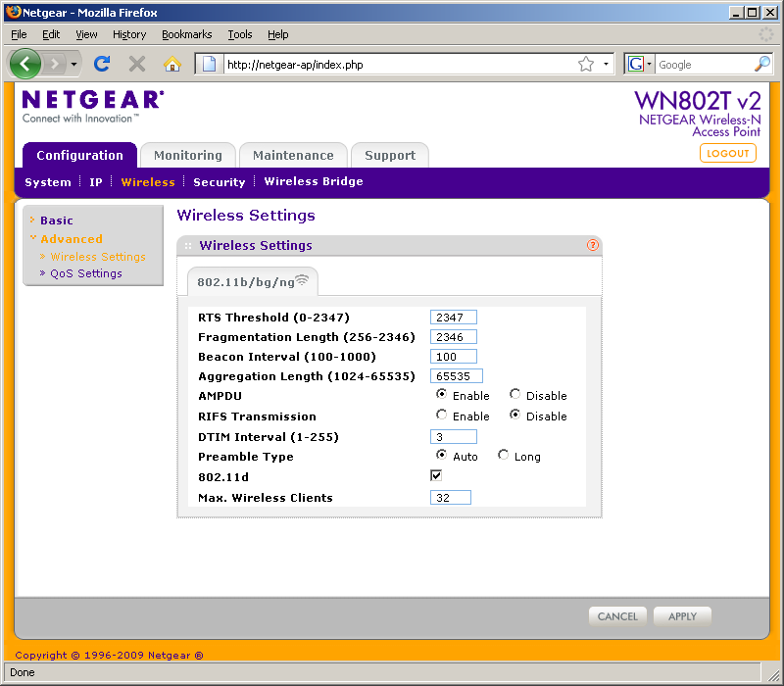Screen dimensions: 784x686
Task: Select Enable for RIFS Transmission
Action: [441, 415]
